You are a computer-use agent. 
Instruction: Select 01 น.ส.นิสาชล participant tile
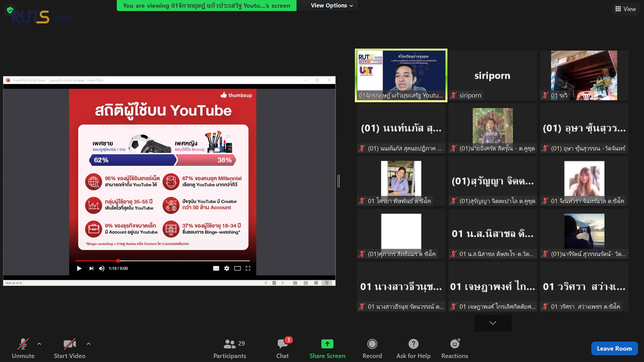pos(492,234)
